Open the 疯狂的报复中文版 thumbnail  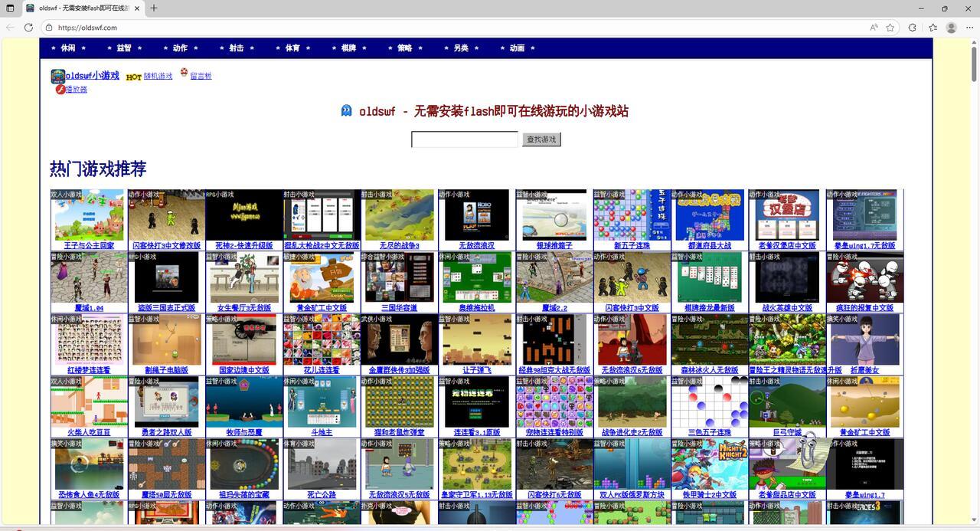click(864, 277)
